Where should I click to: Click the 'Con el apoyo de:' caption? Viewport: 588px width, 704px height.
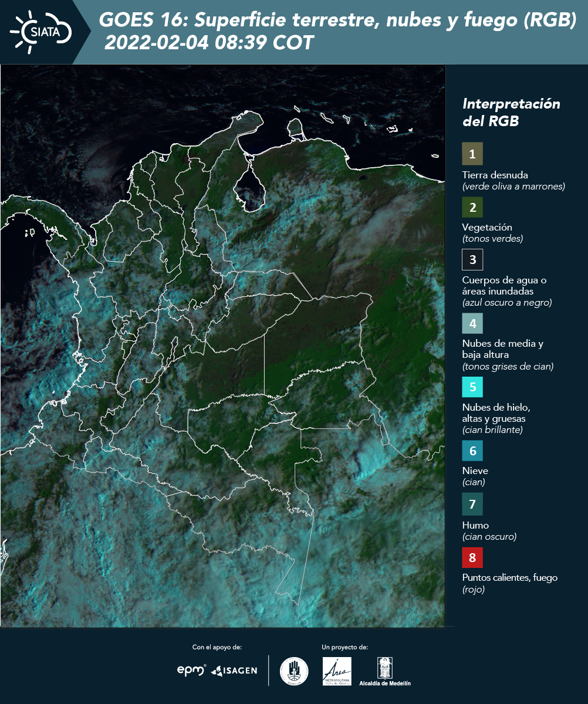point(217,647)
